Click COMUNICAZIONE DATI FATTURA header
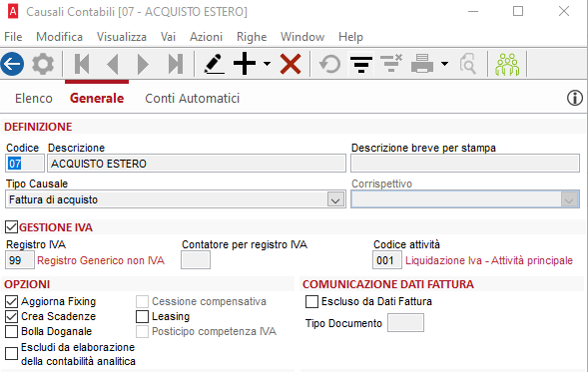 [388, 284]
